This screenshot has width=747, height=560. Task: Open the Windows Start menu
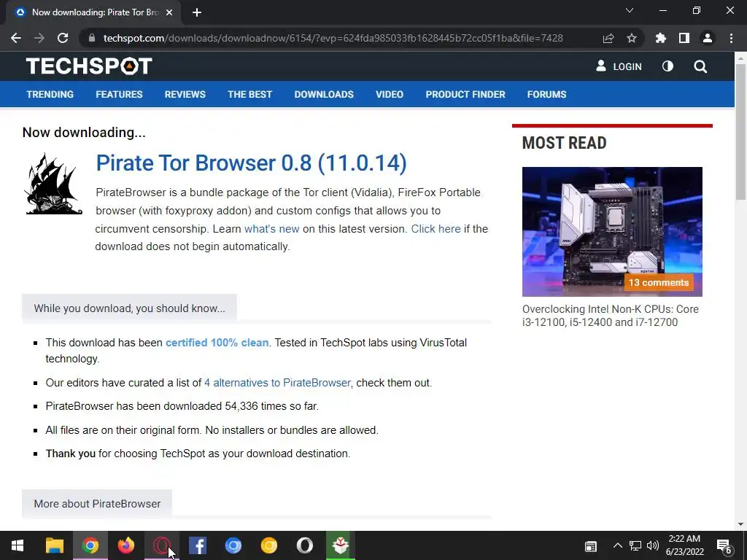18,545
